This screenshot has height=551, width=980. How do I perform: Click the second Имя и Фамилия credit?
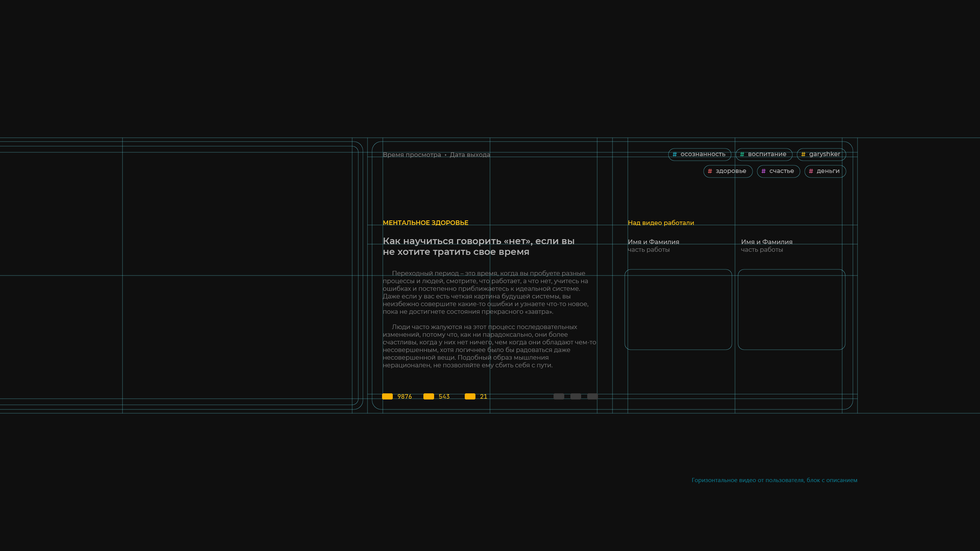pyautogui.click(x=766, y=242)
